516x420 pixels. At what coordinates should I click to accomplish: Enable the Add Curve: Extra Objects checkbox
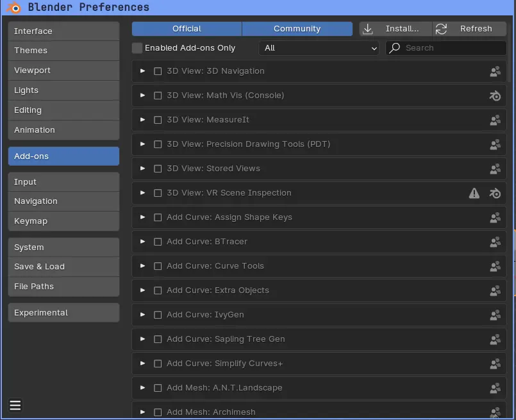[158, 290]
